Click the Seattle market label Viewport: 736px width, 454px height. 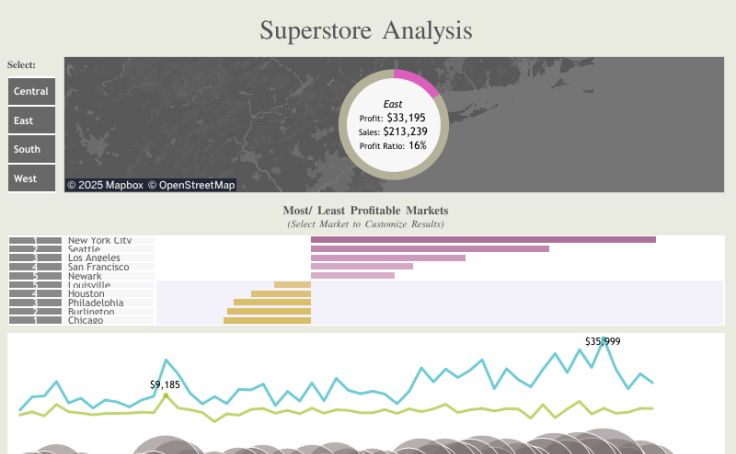[84, 249]
